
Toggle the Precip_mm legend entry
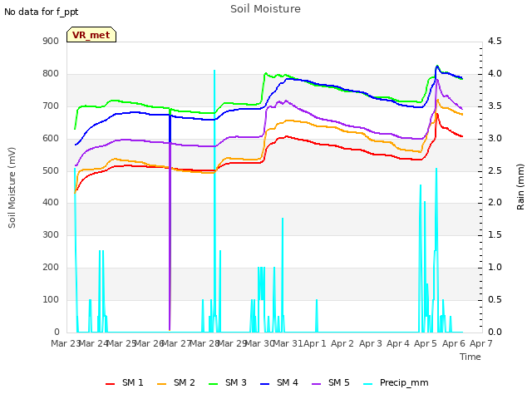[396, 383]
